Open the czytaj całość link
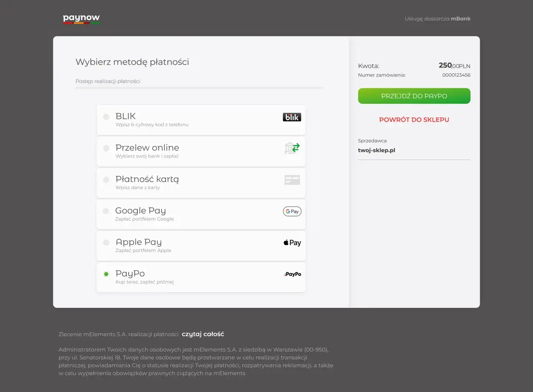 (x=203, y=334)
